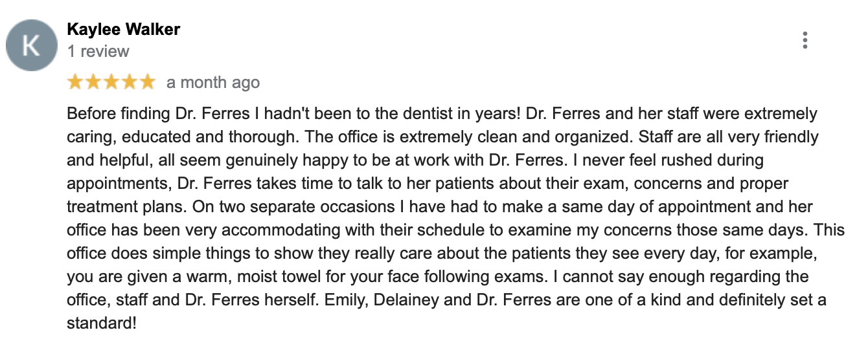
Task: Click the '1 review' count text
Action: (98, 51)
